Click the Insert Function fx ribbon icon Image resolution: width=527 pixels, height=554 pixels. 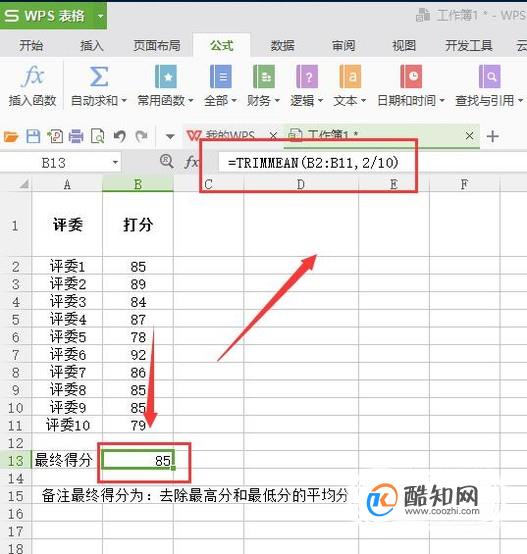point(32,76)
